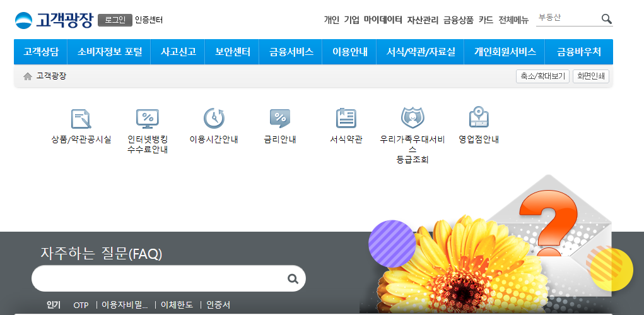Select the 보안센터 navigation tab
This screenshot has width=644, height=315.
(232, 52)
